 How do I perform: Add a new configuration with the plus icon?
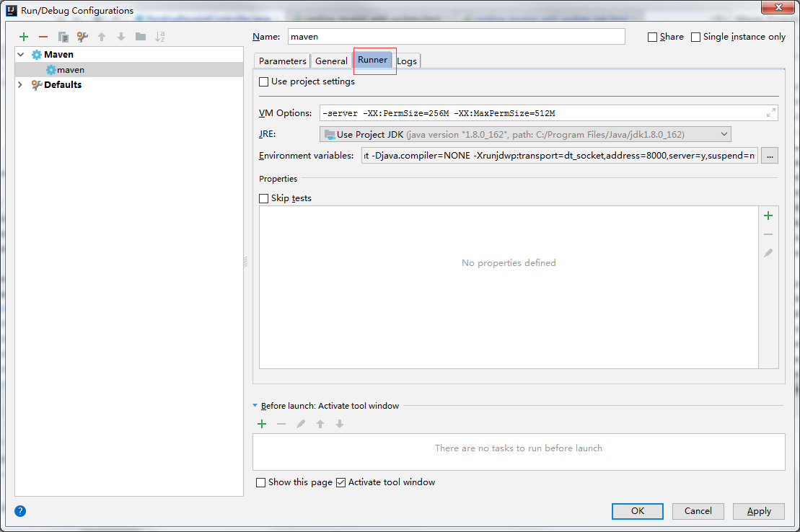coord(24,37)
